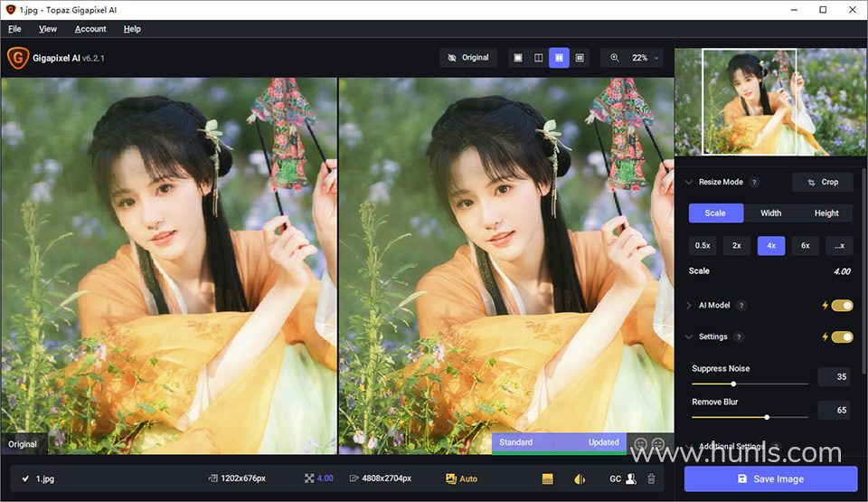Screen dimensions: 868x502
Task: Click the Suppress Noise value field 35
Action: pos(834,377)
